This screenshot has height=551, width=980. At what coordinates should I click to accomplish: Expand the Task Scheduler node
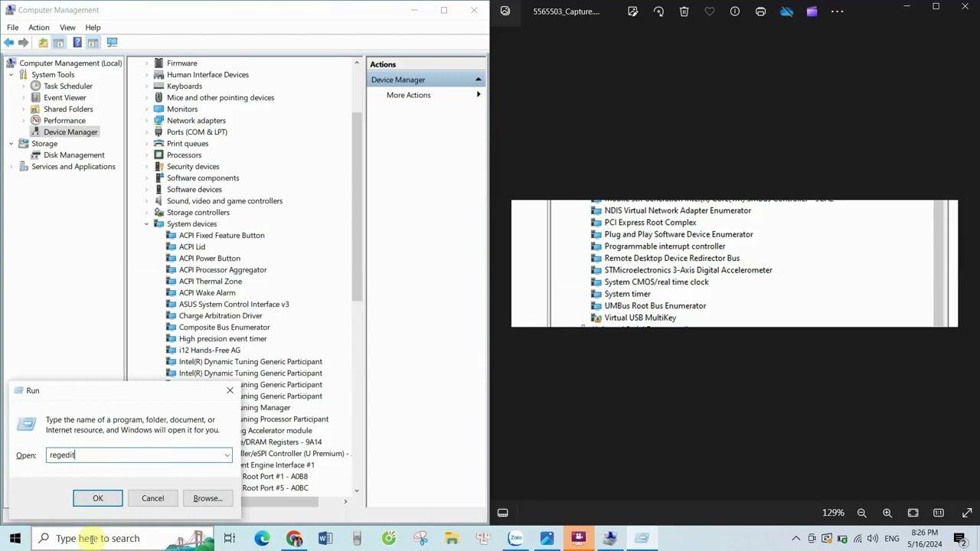[x=24, y=86]
